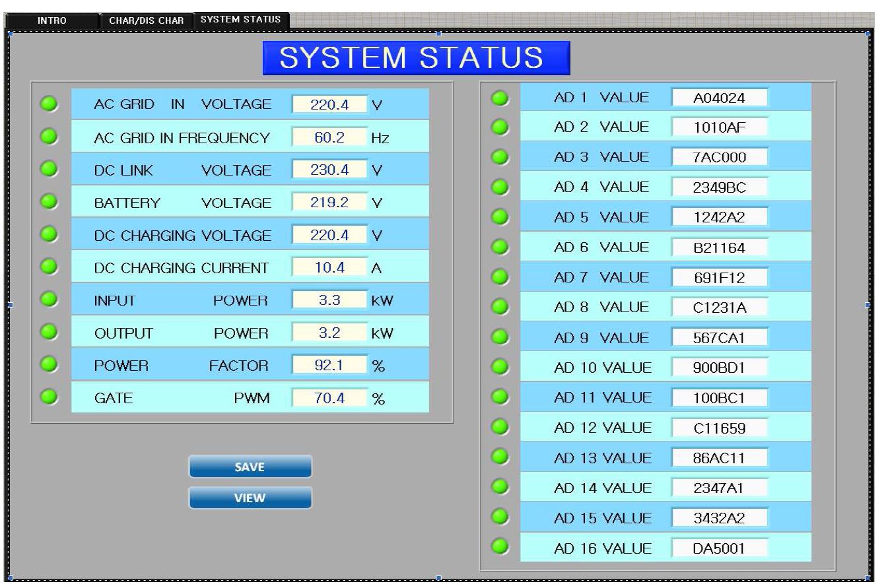Click the AC GRID IN VOLTAGE value field

point(329,104)
